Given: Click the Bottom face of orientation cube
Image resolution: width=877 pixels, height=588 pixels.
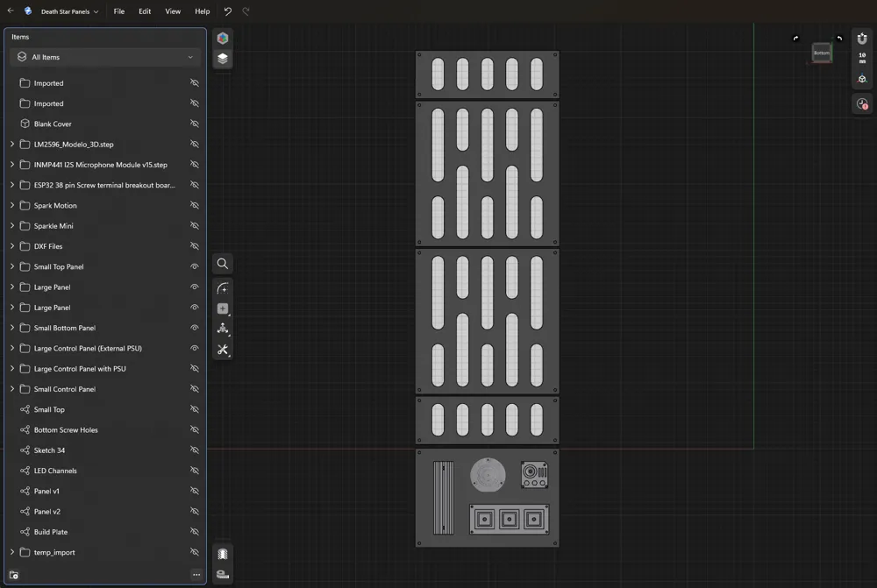Looking at the screenshot, I should (x=821, y=53).
